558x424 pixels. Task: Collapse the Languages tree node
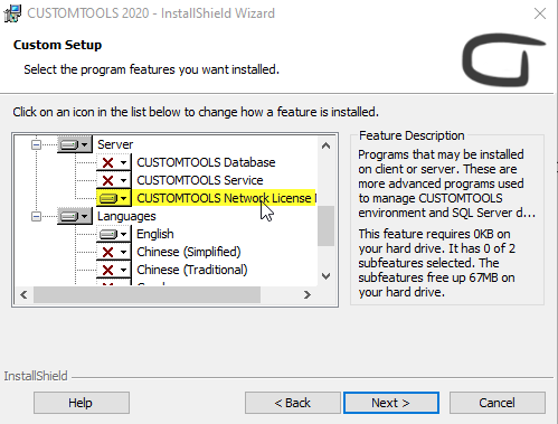[36, 216]
